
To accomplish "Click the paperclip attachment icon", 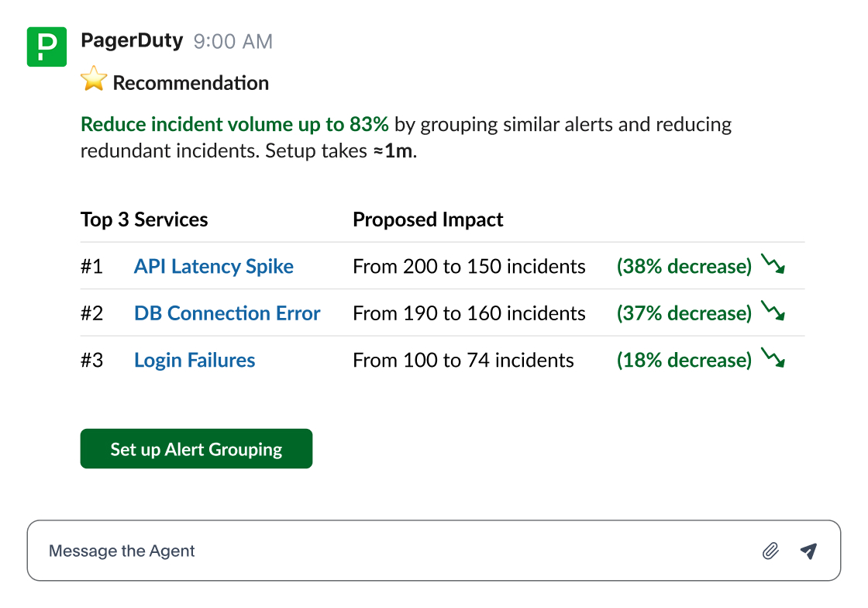I will [770, 551].
